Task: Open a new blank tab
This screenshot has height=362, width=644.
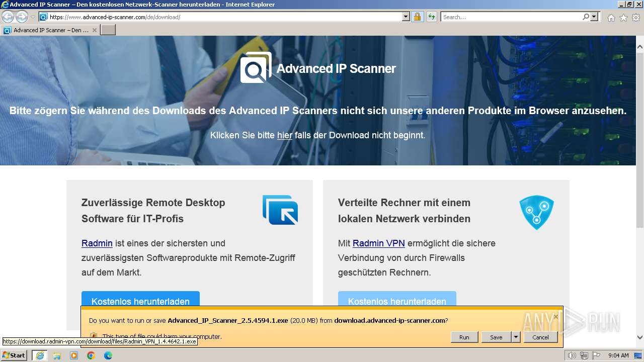Action: 108,30
